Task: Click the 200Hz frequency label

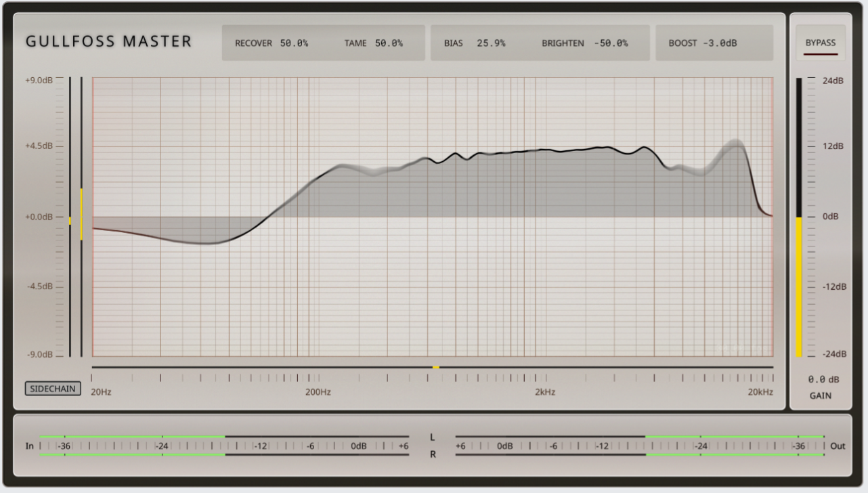Action: pyautogui.click(x=318, y=392)
